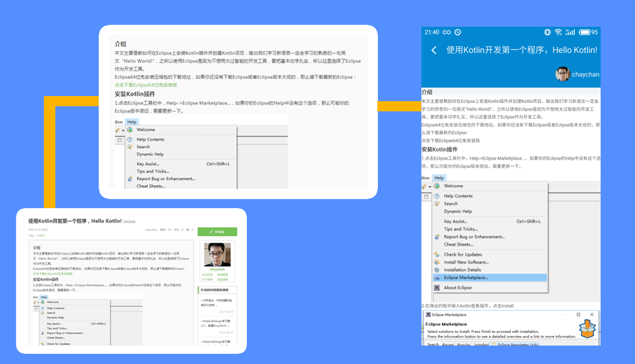Click the Eclipse Marketplace dialog title icon

pos(428,314)
